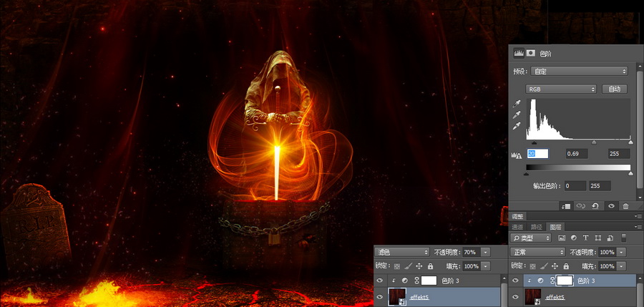Click the reset adjustment icon in Levels panel

[x=596, y=205]
